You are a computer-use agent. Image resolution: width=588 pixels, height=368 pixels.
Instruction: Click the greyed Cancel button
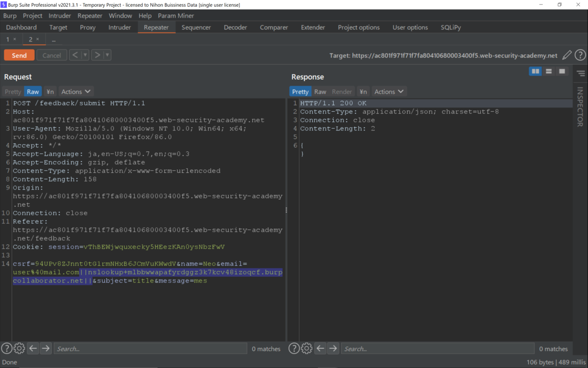tap(51, 55)
